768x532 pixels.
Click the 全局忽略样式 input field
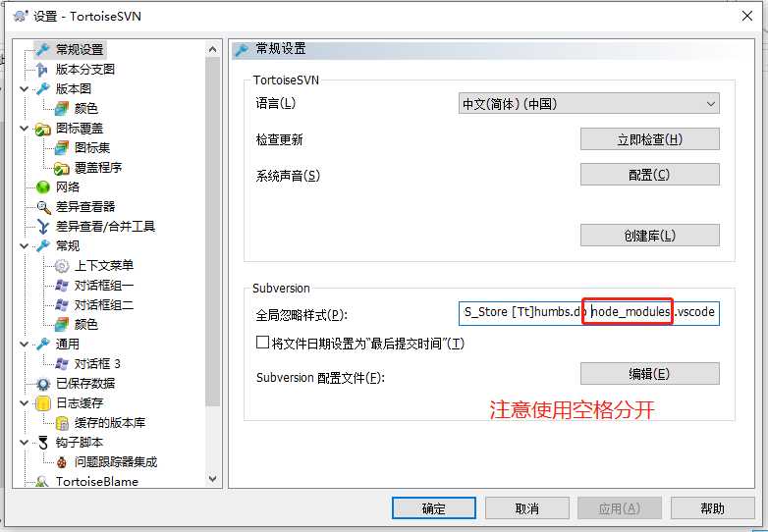(x=588, y=313)
